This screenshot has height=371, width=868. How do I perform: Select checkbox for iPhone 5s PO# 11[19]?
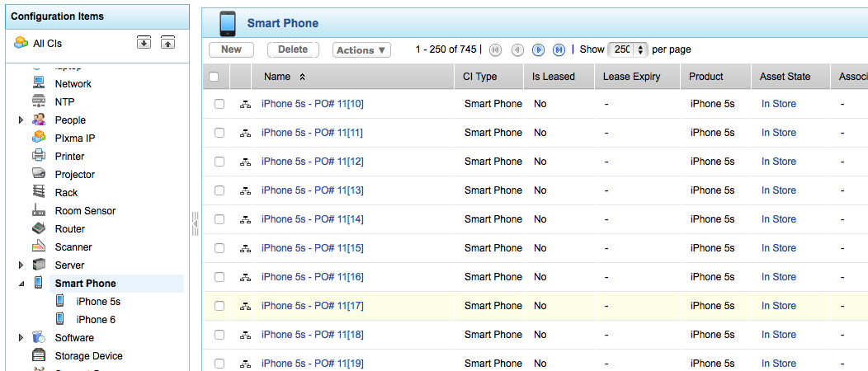tap(219, 364)
